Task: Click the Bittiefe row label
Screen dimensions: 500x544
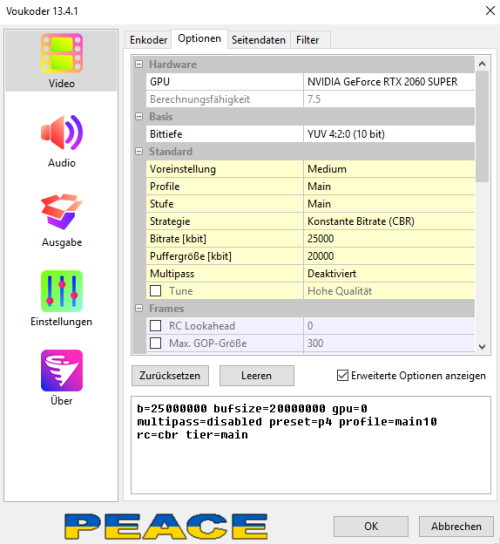Action: [x=166, y=134]
